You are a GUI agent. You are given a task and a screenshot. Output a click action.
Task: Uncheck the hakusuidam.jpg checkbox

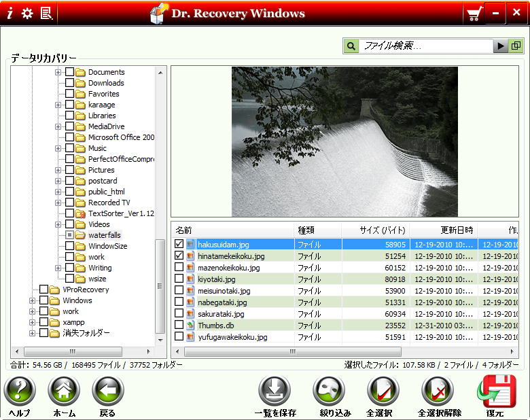pyautogui.click(x=179, y=244)
